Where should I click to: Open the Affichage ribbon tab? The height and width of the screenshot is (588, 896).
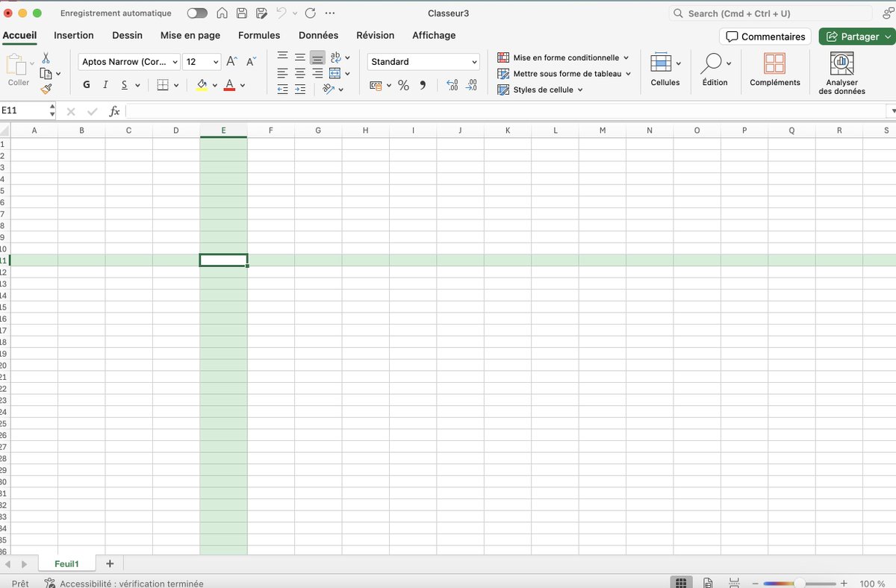click(434, 35)
